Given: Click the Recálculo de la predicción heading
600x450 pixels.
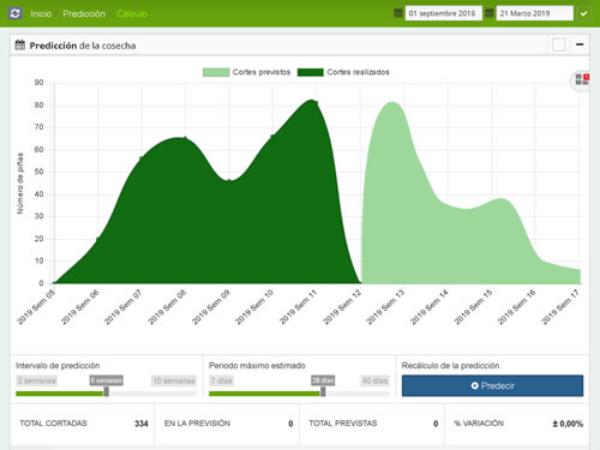Looking at the screenshot, I should pyautogui.click(x=450, y=365).
